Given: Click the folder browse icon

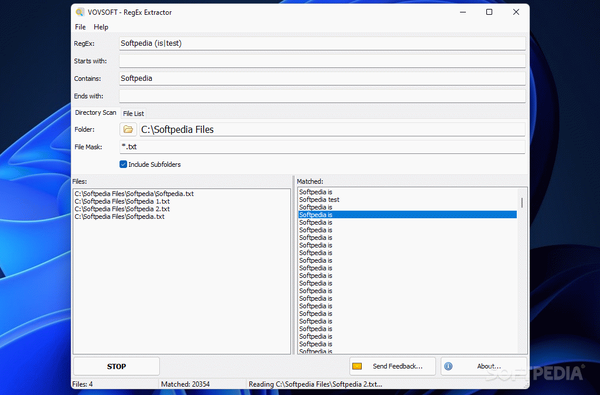Looking at the screenshot, I should [128, 129].
